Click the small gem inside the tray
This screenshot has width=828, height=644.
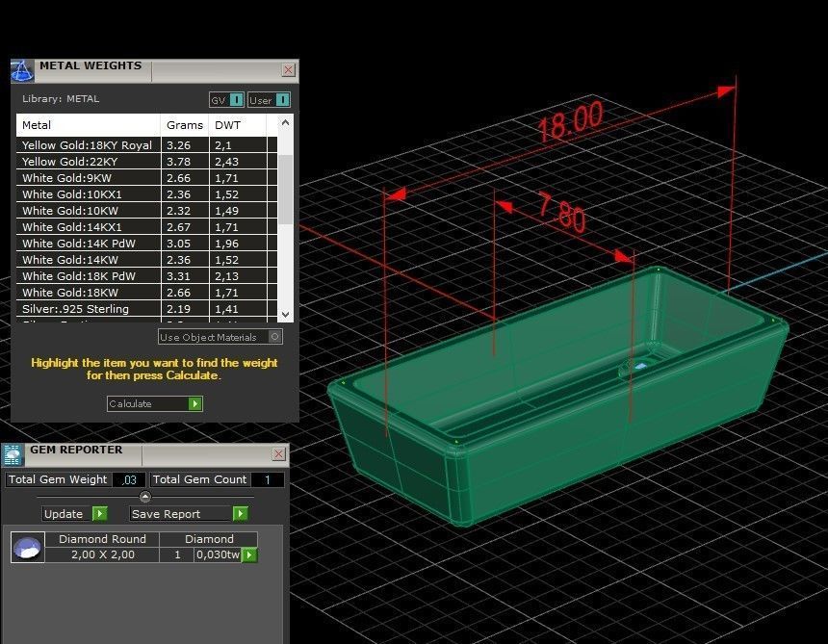[640, 366]
